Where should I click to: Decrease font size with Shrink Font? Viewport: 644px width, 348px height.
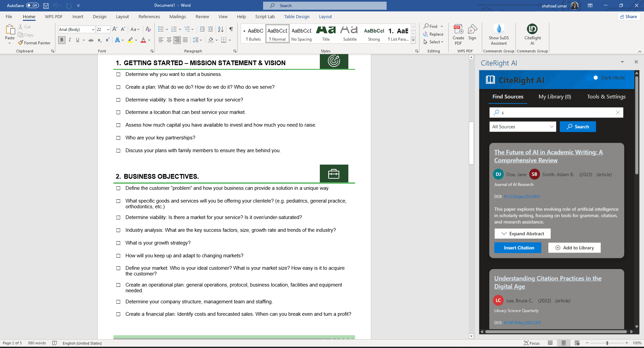tap(123, 29)
